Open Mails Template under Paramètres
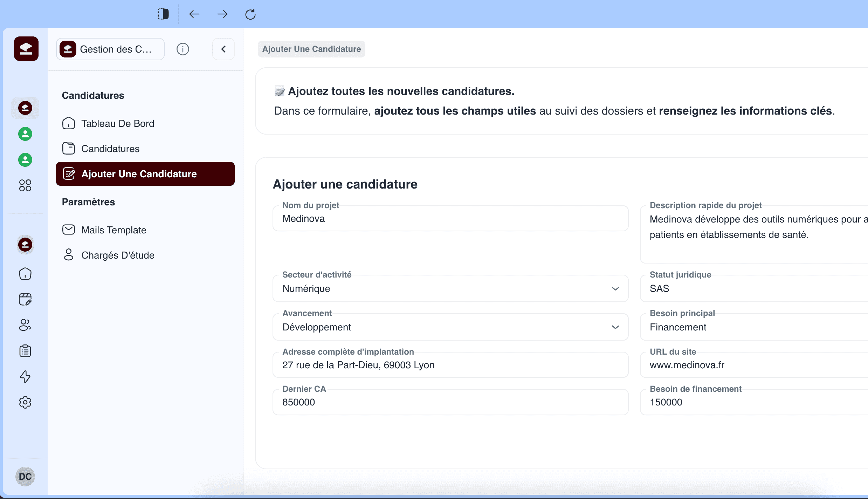868x499 pixels. [113, 230]
